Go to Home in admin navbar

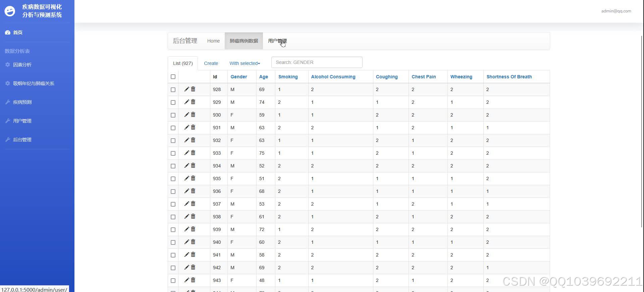(213, 41)
